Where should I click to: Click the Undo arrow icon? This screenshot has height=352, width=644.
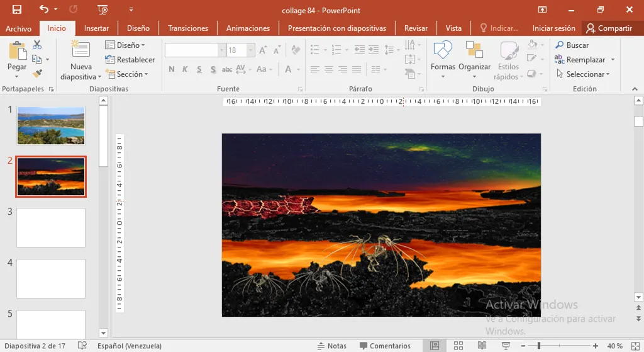click(x=43, y=9)
